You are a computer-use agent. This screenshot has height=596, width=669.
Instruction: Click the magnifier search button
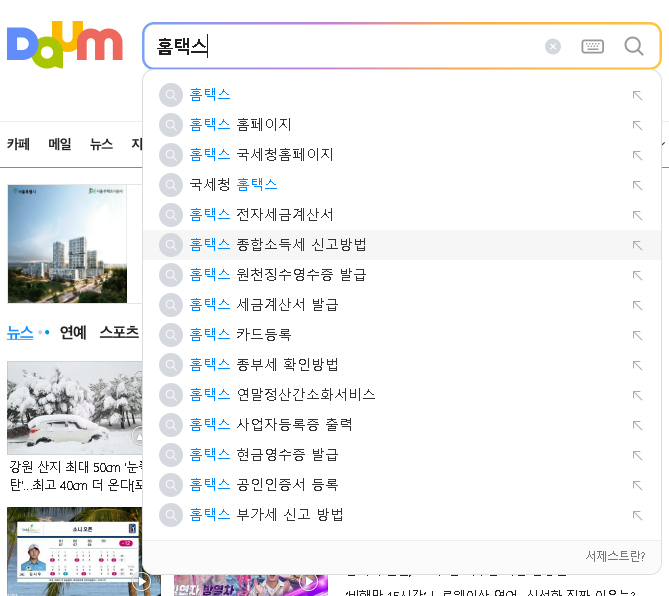click(634, 46)
